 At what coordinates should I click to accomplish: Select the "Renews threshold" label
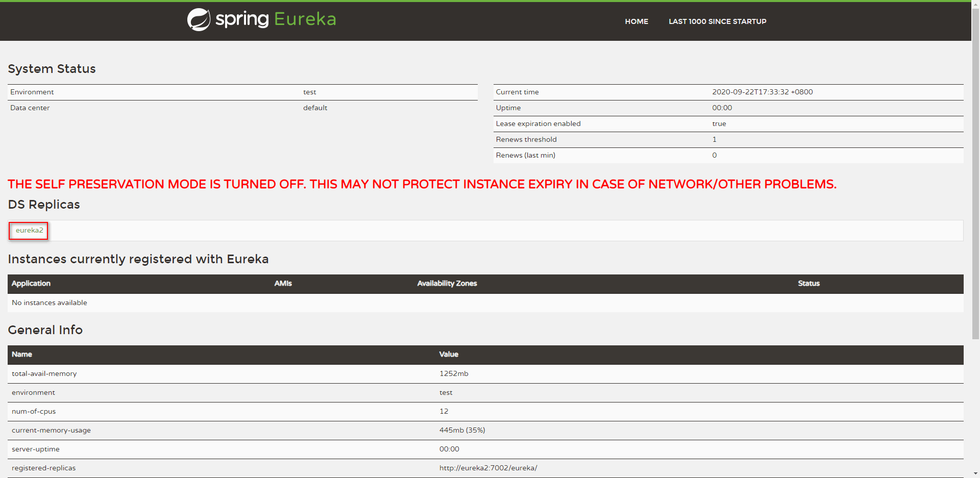click(526, 140)
